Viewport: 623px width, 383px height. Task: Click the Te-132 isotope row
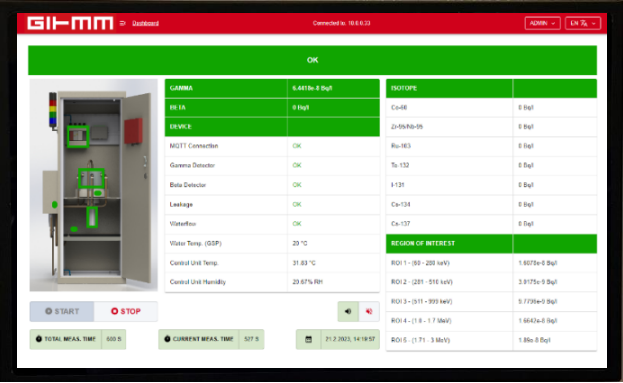coord(491,165)
